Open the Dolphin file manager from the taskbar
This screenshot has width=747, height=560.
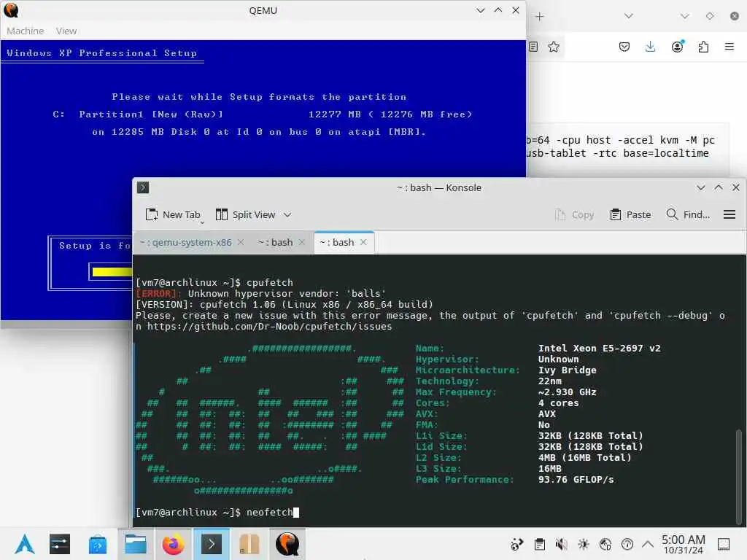135,544
